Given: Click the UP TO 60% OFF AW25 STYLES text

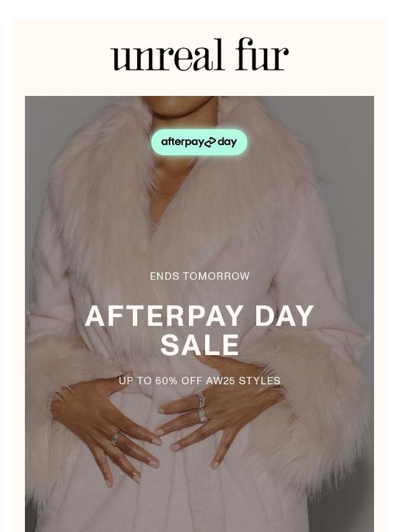Looking at the screenshot, I should pos(199,381).
